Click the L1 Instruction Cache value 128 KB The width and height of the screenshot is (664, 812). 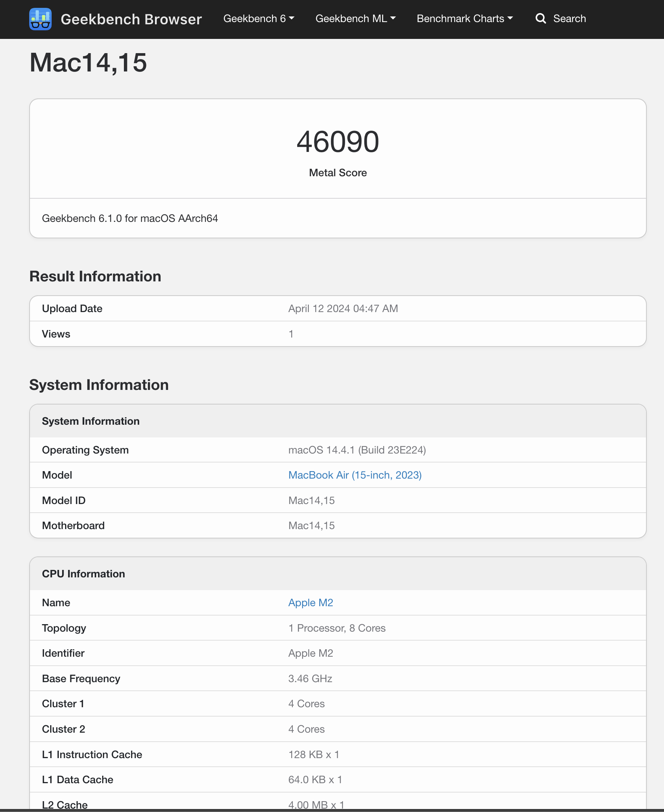click(x=314, y=755)
